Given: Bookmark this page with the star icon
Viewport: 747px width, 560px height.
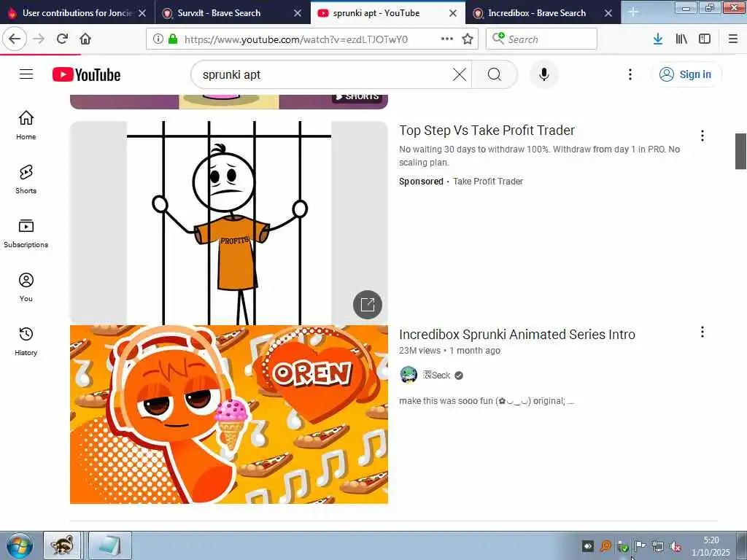Looking at the screenshot, I should coord(468,39).
